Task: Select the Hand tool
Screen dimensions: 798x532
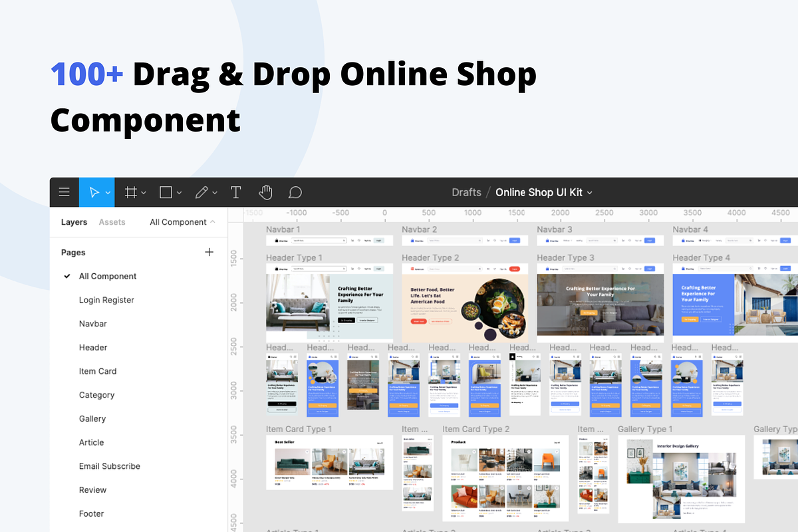Action: coord(265,192)
